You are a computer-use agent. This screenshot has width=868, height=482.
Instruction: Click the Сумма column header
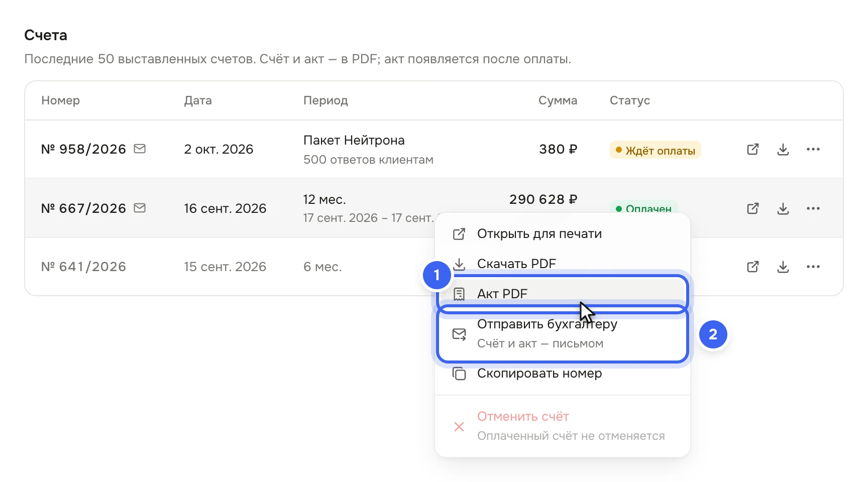point(558,100)
